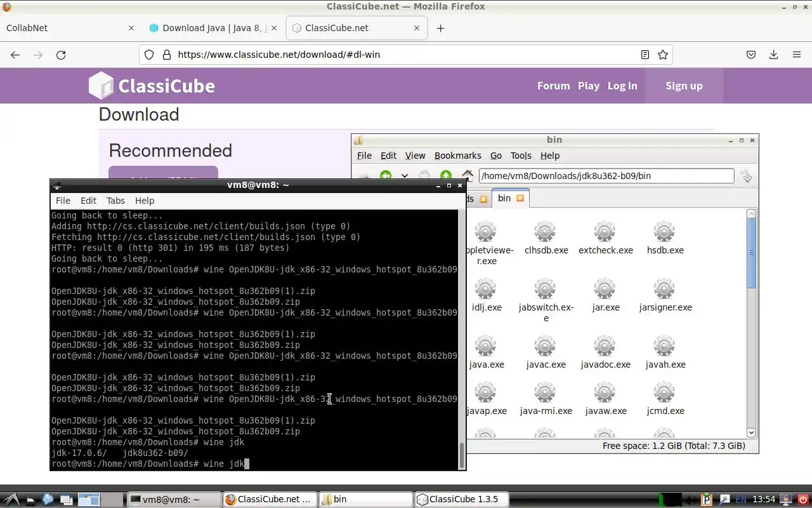
Task: Go to parent folder in file manager
Action: pyautogui.click(x=446, y=176)
